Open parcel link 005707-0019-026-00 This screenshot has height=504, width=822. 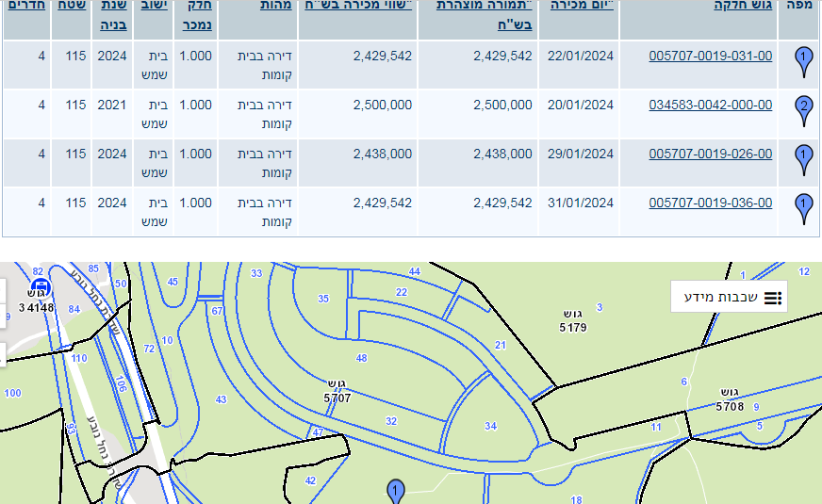pos(711,154)
